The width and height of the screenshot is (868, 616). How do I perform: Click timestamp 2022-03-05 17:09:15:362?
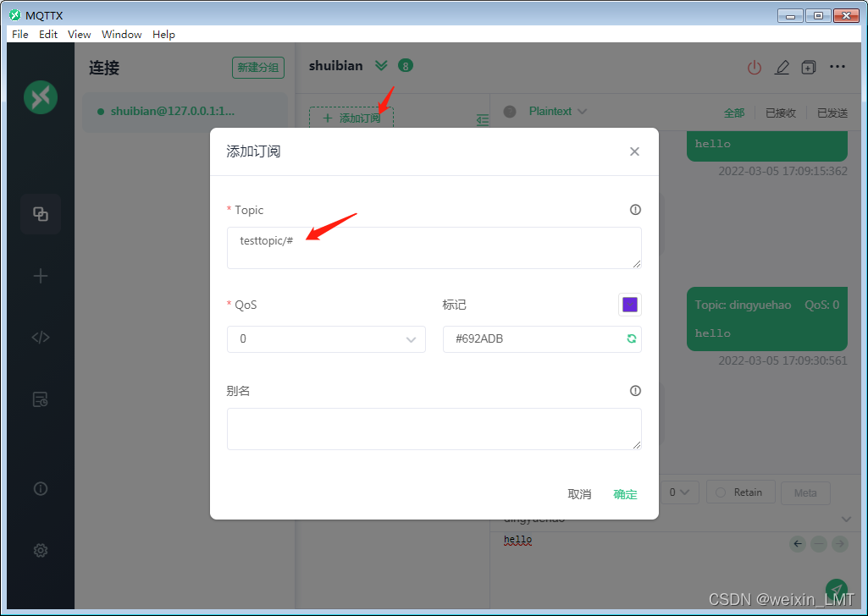click(x=782, y=172)
